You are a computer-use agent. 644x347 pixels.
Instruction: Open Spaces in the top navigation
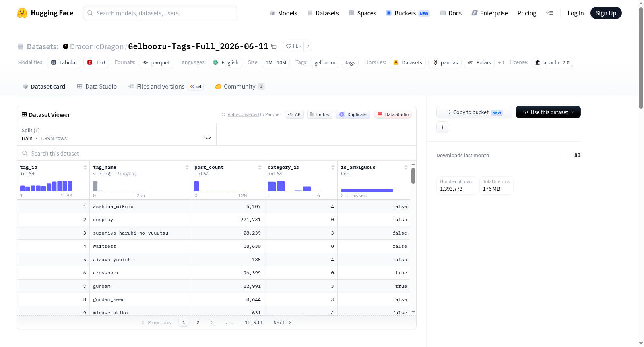[363, 13]
